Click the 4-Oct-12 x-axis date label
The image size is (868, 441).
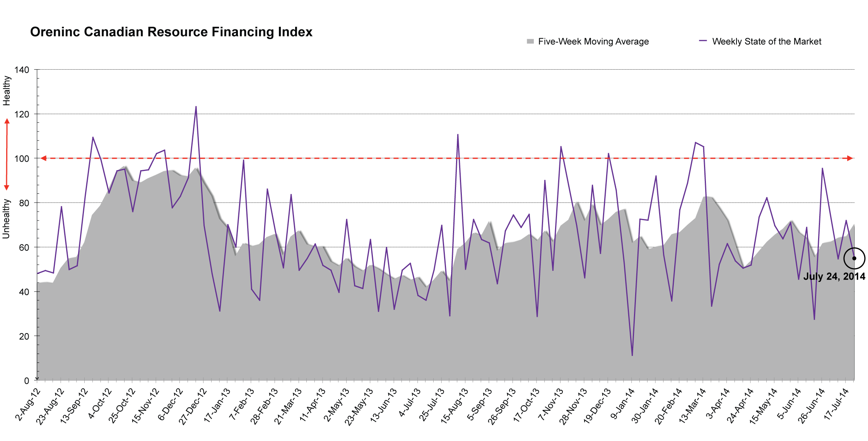pyautogui.click(x=99, y=403)
